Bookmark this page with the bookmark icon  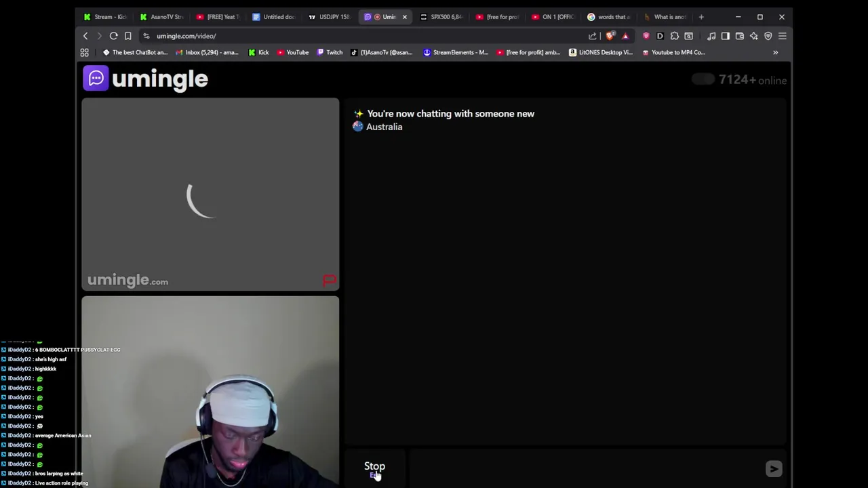coord(127,36)
